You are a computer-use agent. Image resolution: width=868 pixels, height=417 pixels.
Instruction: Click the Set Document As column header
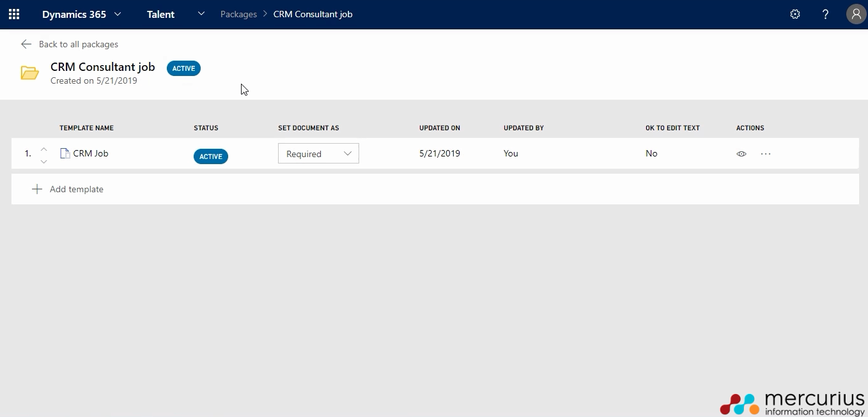click(309, 128)
